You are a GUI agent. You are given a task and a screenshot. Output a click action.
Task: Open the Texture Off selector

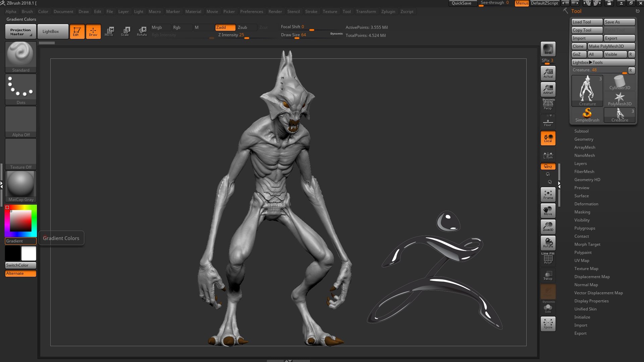pyautogui.click(x=21, y=154)
